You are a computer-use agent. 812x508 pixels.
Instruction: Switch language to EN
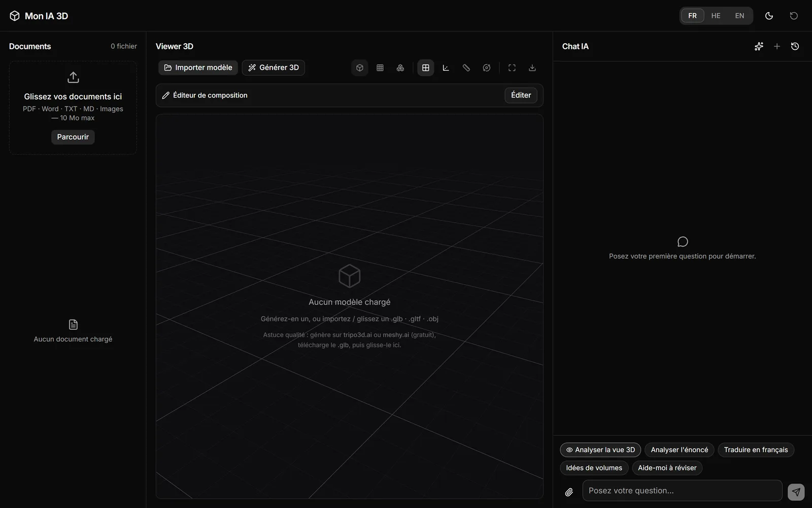click(x=739, y=16)
